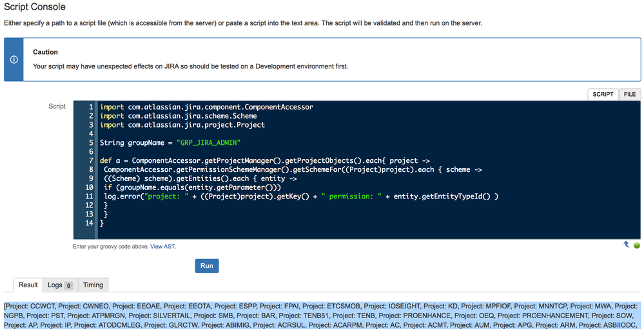Switch to the SCRIPT tab
The height and width of the screenshot is (331, 644).
603,94
